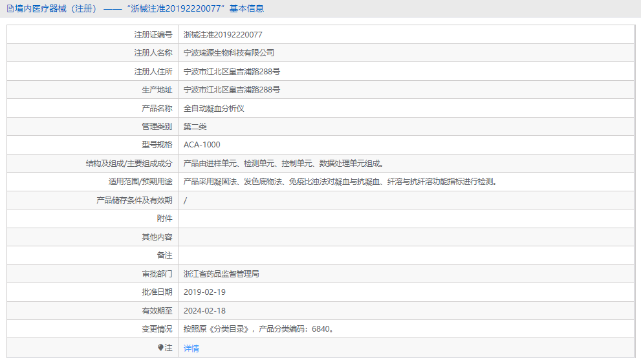
Task: Click the 变更情况 label
Action: pyautogui.click(x=157, y=329)
